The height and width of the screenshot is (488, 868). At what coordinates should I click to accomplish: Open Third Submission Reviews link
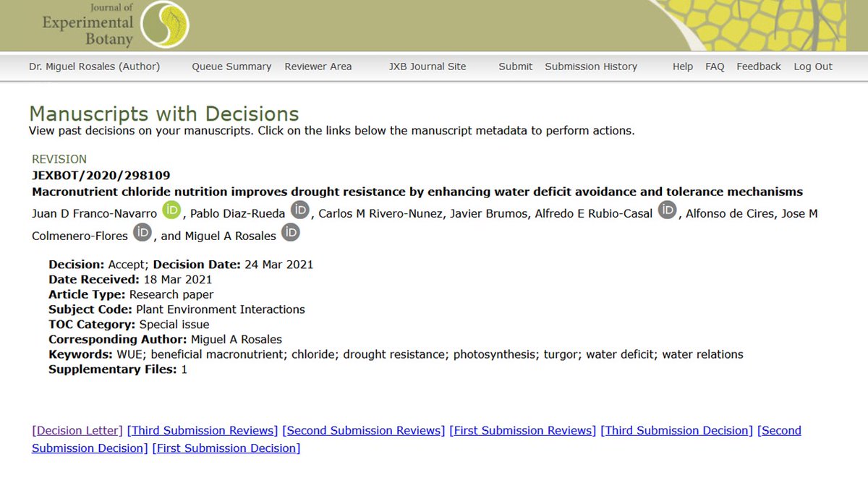203,430
